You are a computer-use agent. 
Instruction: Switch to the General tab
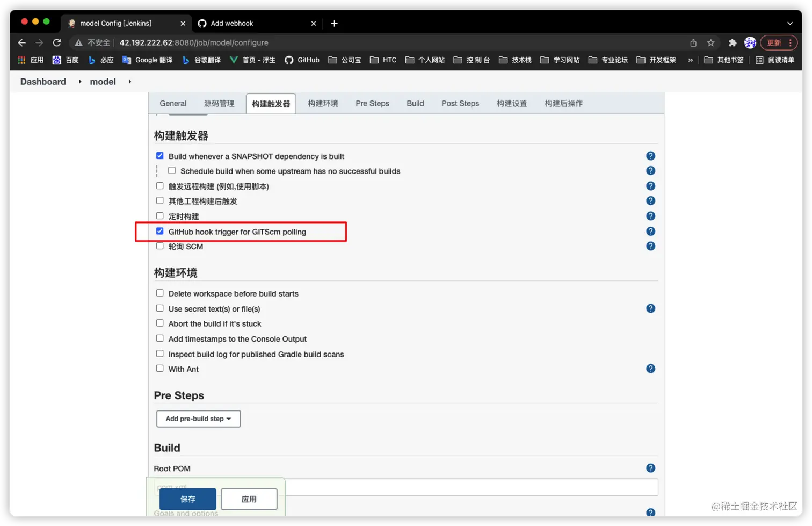coord(173,103)
